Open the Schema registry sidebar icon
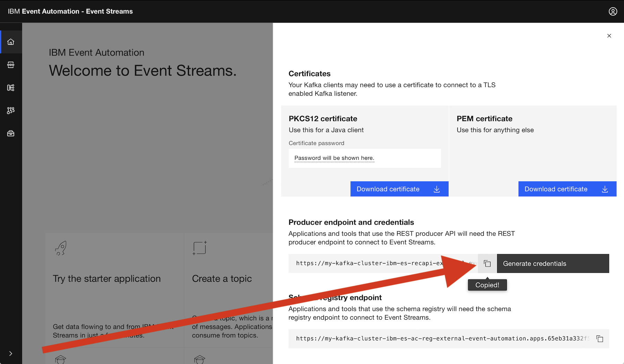Viewport: 624px width, 364px height. (x=11, y=88)
